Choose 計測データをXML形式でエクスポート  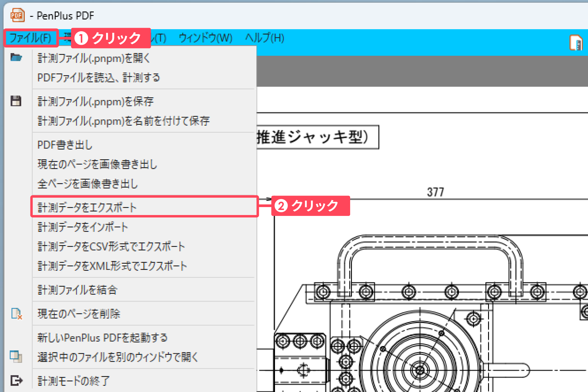click(144, 266)
